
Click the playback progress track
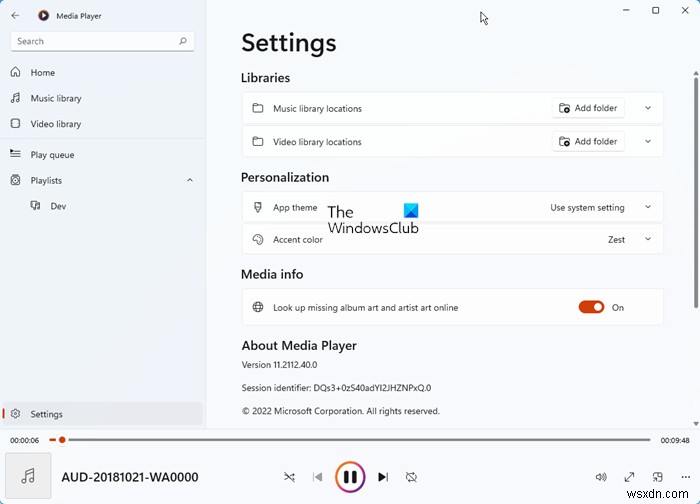(350, 440)
